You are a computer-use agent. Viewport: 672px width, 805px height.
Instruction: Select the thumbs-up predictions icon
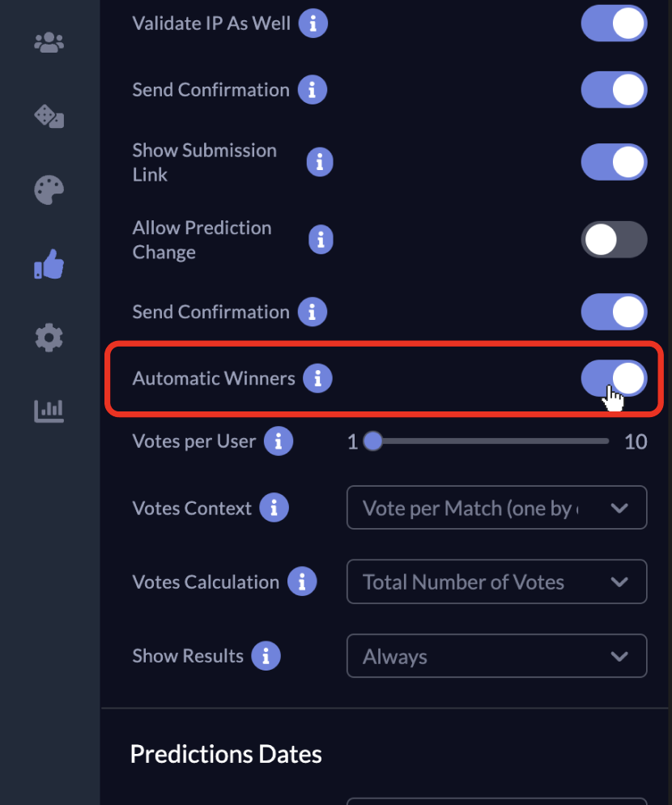(49, 265)
